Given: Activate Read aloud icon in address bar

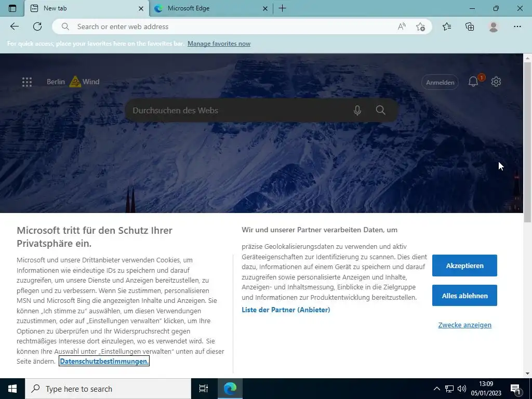Looking at the screenshot, I should [402, 26].
